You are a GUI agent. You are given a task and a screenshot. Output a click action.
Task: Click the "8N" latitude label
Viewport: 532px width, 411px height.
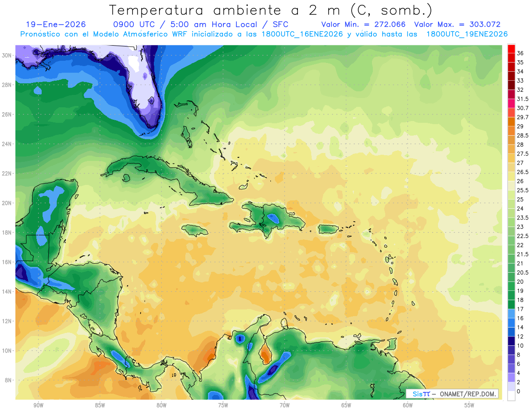pyautogui.click(x=8, y=380)
